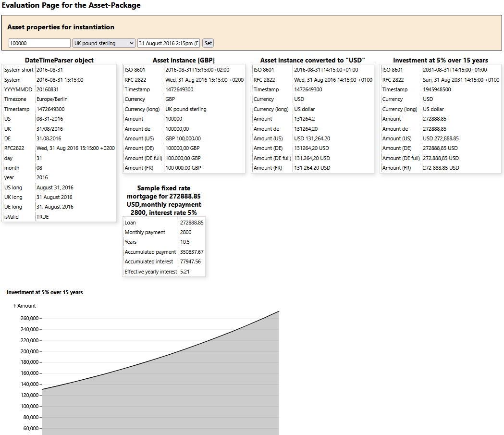Click the GBP 100,000.00 amount value
The height and width of the screenshot is (435, 504).
(183, 138)
